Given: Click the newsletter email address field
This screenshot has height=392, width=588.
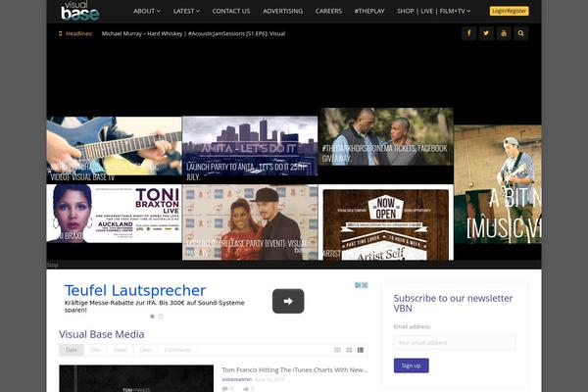Looking at the screenshot, I should 455,342.
